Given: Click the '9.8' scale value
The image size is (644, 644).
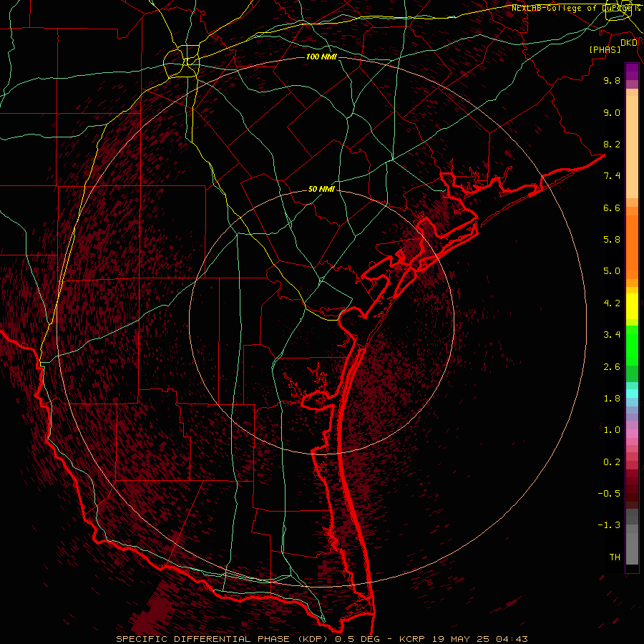Looking at the screenshot, I should 612,80.
